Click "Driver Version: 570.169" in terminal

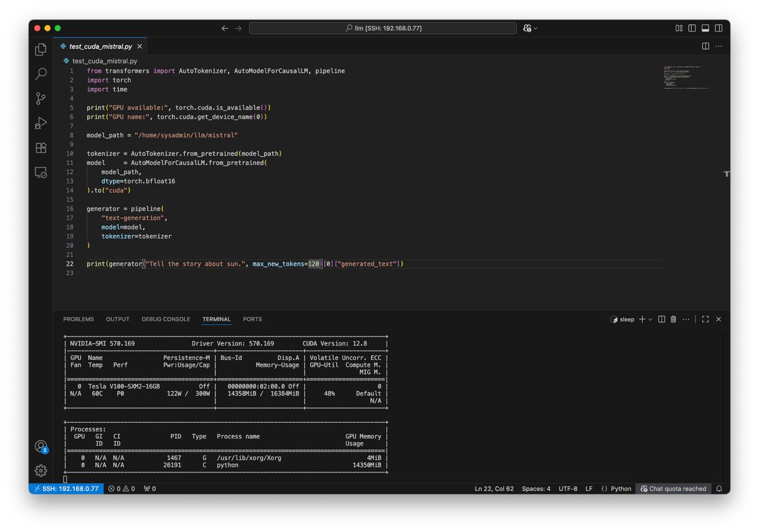(x=233, y=343)
